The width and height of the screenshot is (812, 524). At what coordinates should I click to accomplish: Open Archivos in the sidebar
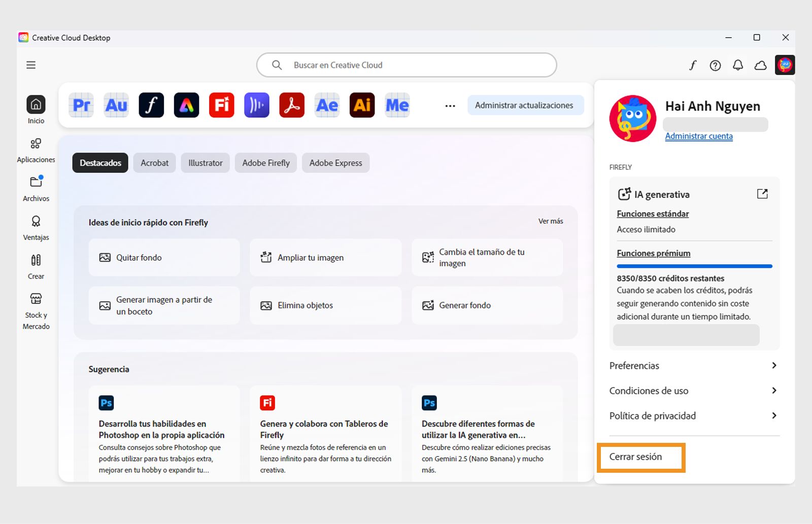coord(36,189)
